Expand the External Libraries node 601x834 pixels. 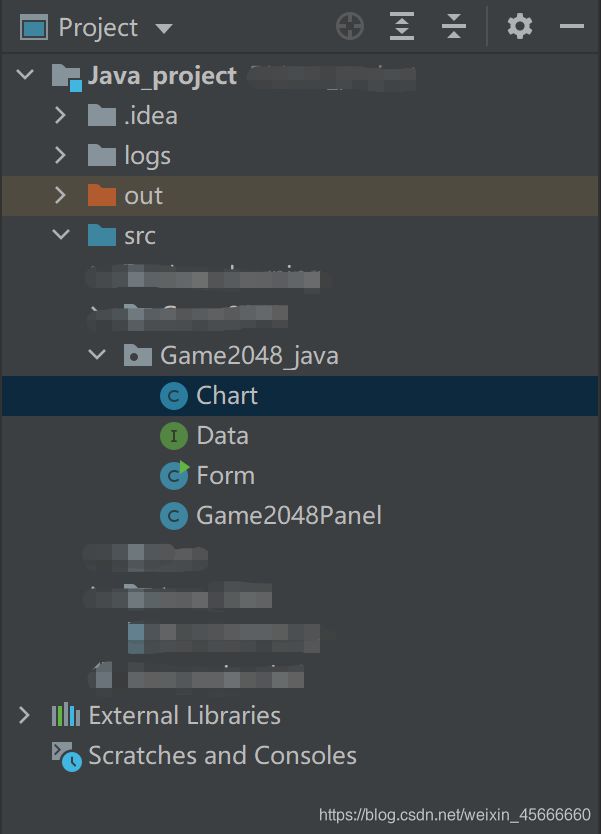(24, 715)
